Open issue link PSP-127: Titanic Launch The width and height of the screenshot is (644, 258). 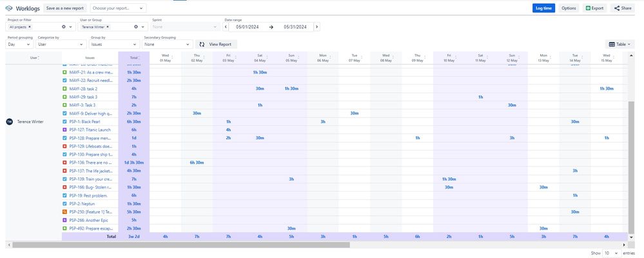click(x=90, y=130)
